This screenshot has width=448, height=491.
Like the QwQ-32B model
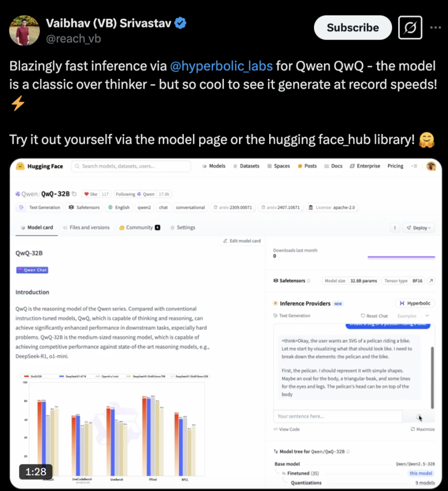tap(91, 194)
